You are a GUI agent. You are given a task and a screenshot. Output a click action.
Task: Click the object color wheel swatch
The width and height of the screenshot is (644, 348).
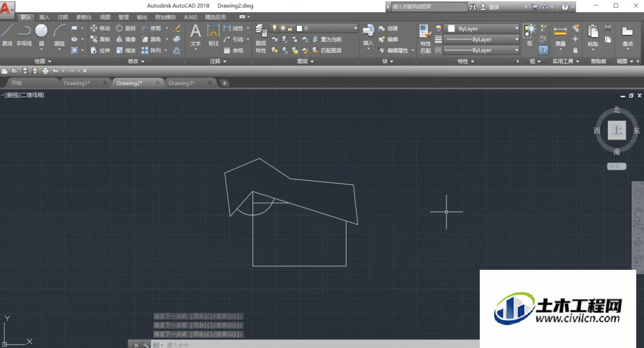[x=438, y=28]
